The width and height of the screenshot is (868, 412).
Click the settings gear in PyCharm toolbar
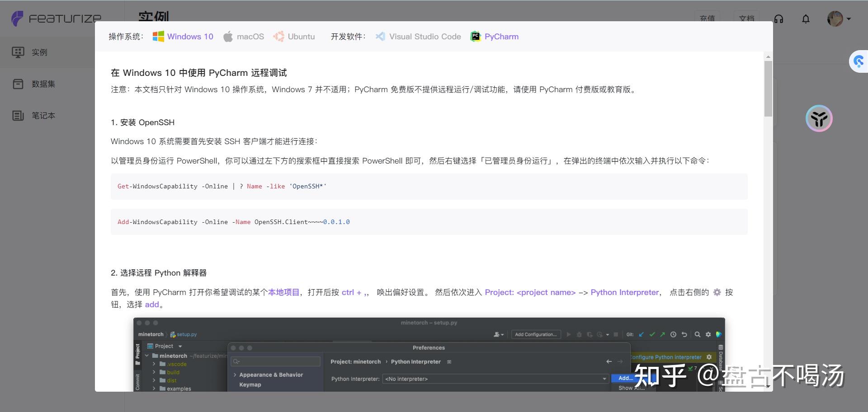tap(708, 334)
